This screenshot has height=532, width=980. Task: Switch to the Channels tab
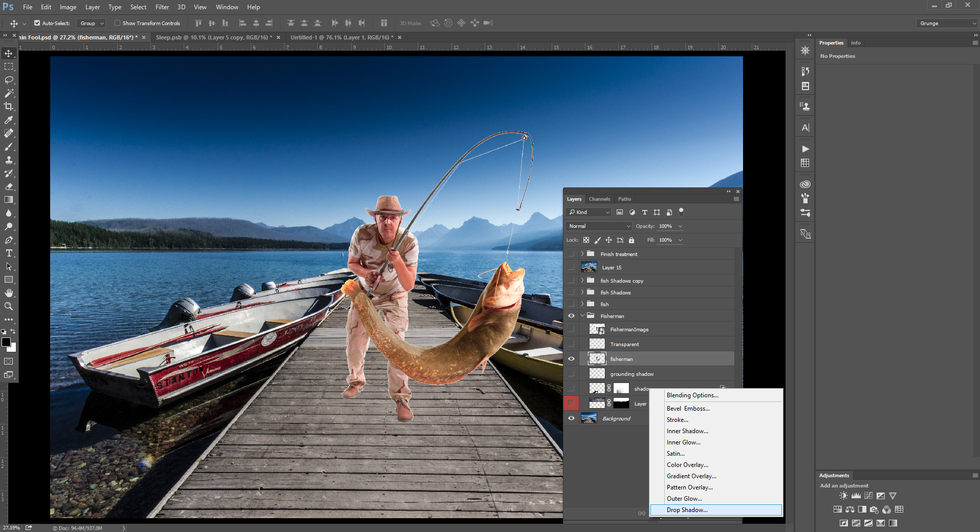point(599,199)
